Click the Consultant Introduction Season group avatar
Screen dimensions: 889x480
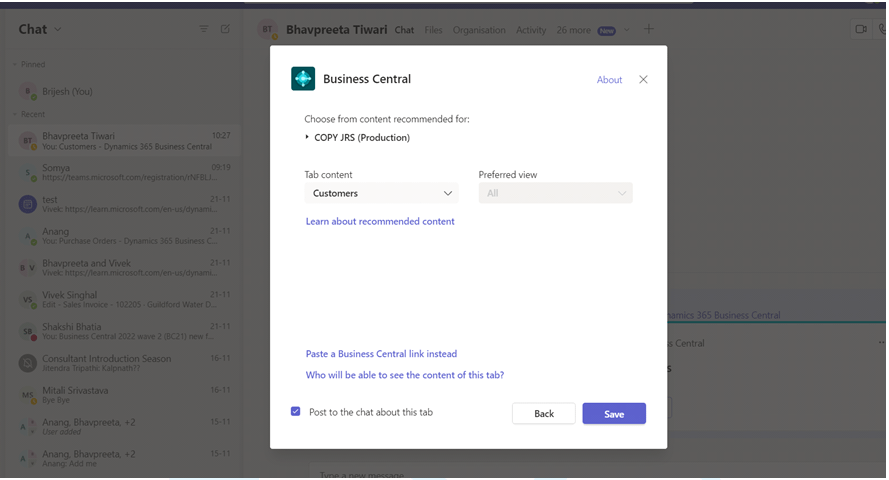pyautogui.click(x=27, y=363)
